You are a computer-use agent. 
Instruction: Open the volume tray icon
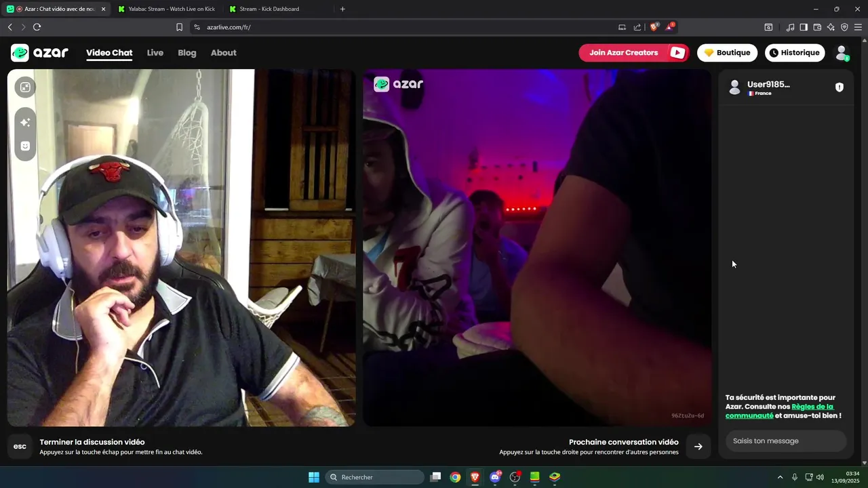point(820,477)
